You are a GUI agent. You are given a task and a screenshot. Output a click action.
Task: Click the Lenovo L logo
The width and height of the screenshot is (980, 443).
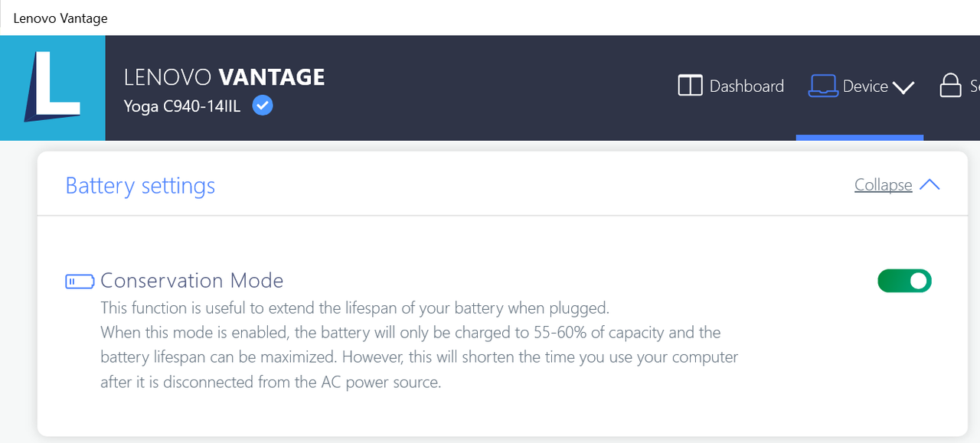click(x=53, y=87)
